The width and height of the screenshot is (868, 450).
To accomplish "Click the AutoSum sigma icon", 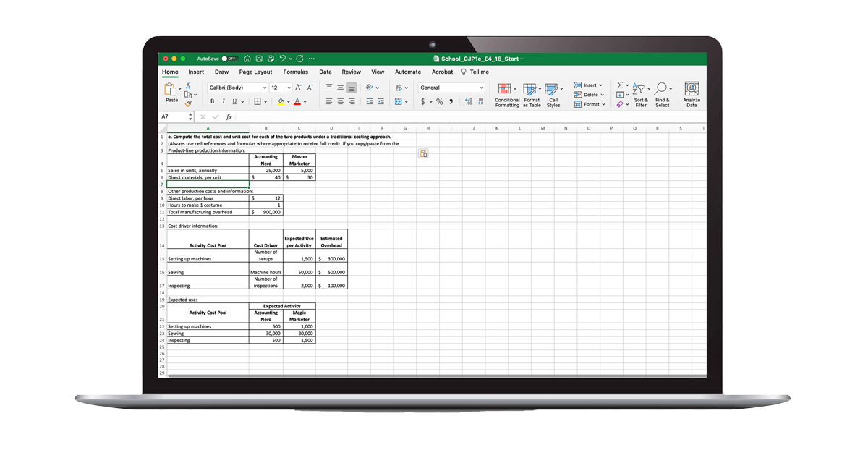I will tap(620, 87).
